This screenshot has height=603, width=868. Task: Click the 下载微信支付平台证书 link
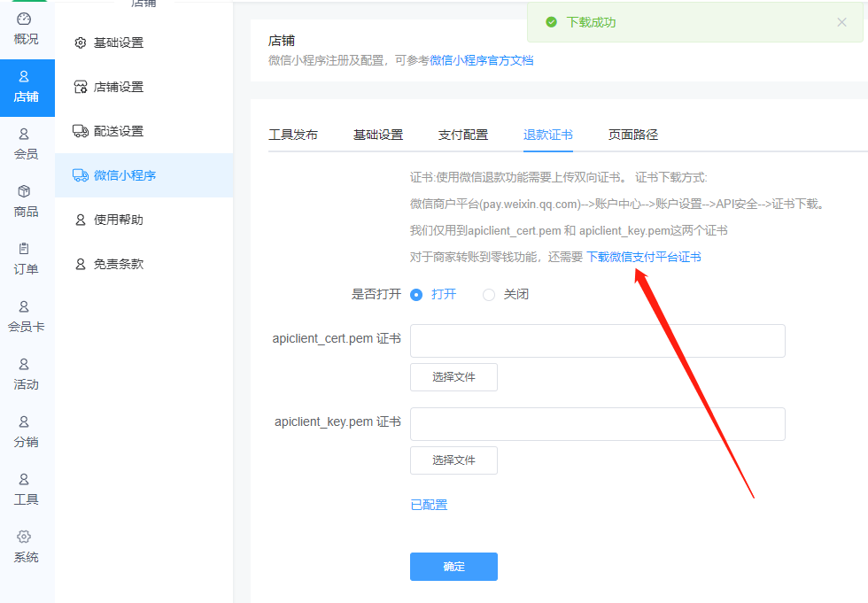click(644, 257)
